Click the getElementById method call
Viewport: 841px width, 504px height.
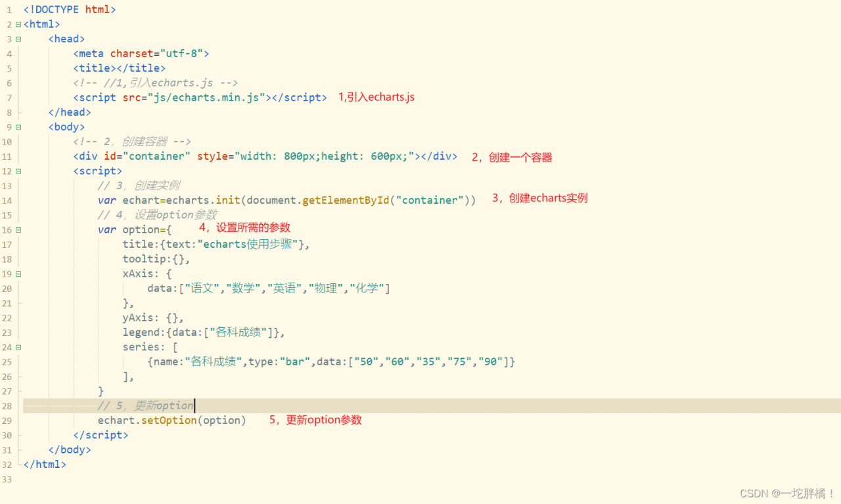346,200
